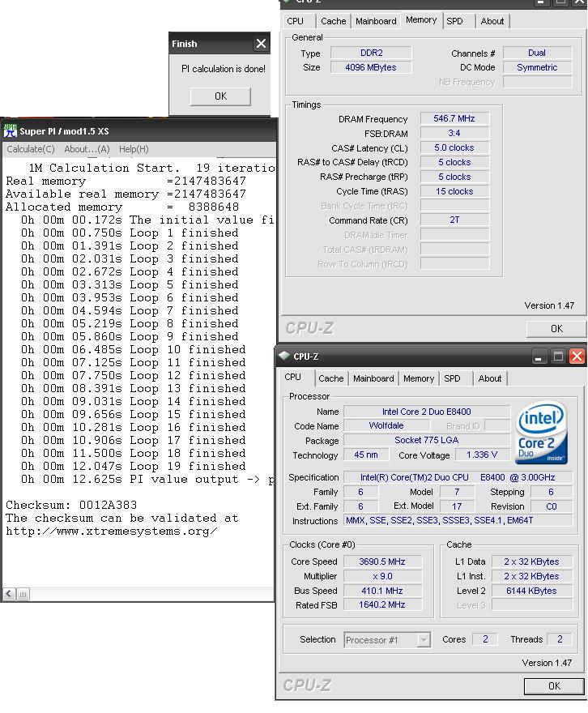Click the Threads count field showing 2

560,639
